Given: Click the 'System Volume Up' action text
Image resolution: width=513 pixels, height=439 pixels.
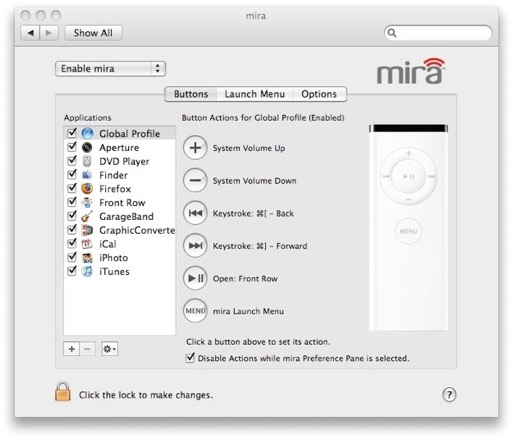Looking at the screenshot, I should (x=249, y=148).
